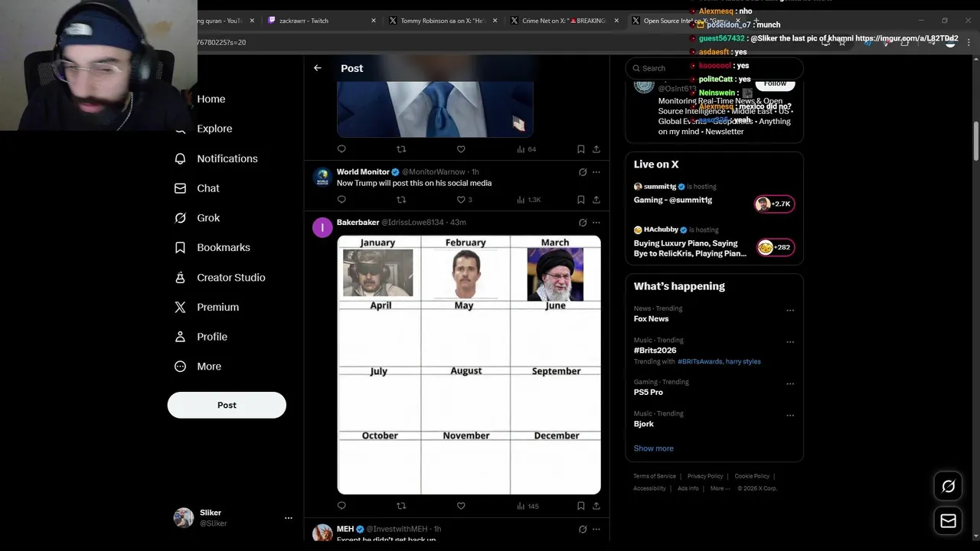Open Grok explain on Bakerbaker post
This screenshot has height=551, width=980.
point(583,223)
